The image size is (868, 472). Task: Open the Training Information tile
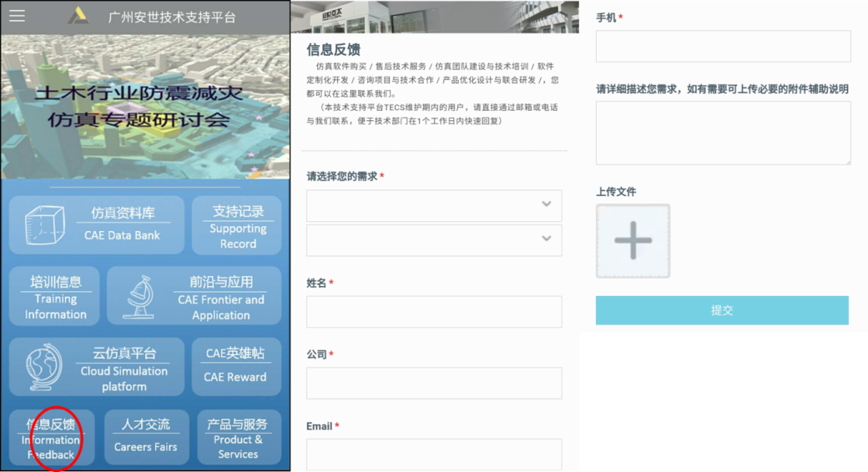click(55, 296)
